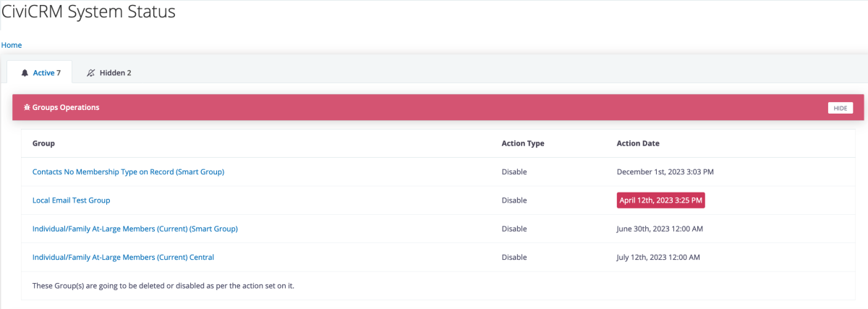Click the June 30th, 2023 12:00 AM date
Image resolution: width=868 pixels, height=309 pixels.
click(x=660, y=229)
